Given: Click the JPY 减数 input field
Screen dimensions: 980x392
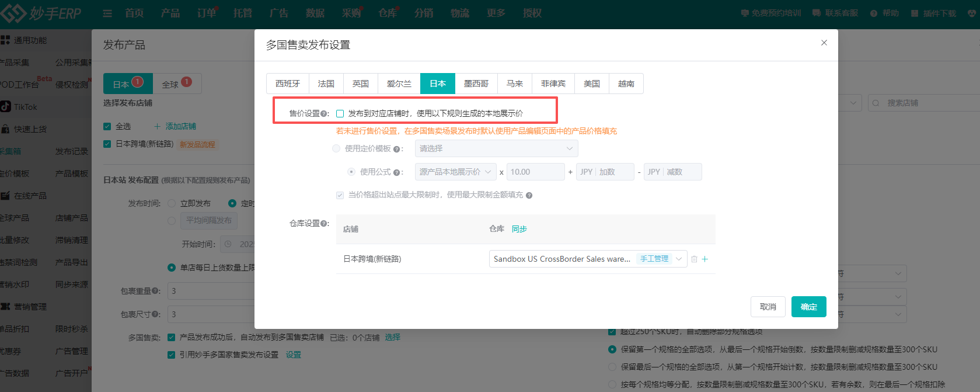Looking at the screenshot, I should 672,172.
